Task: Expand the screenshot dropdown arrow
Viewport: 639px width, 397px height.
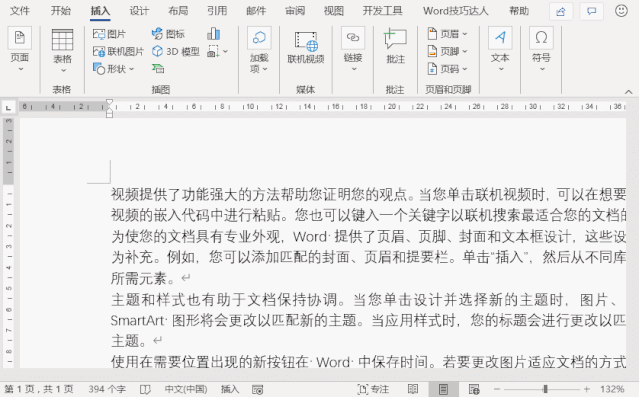Action: [x=225, y=52]
